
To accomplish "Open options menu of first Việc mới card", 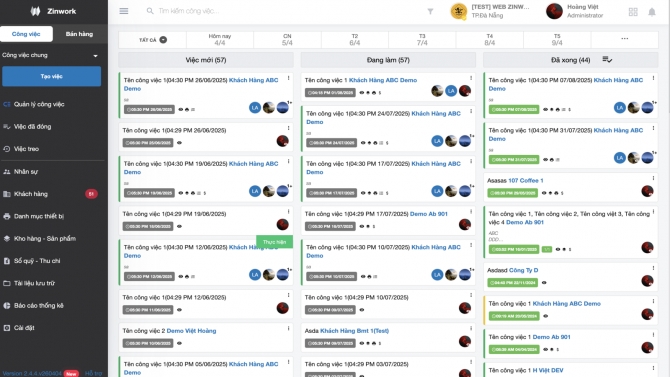I will click(288, 78).
